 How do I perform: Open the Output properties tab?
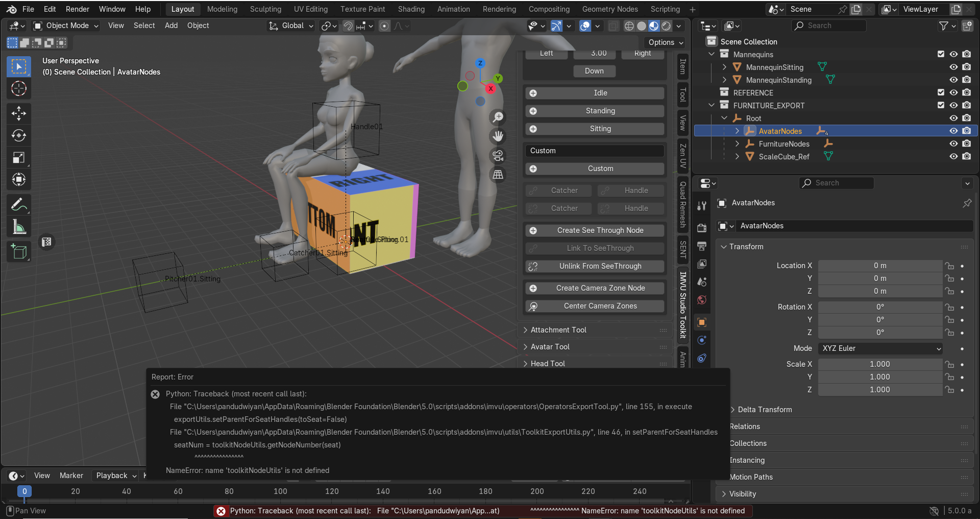tap(702, 246)
